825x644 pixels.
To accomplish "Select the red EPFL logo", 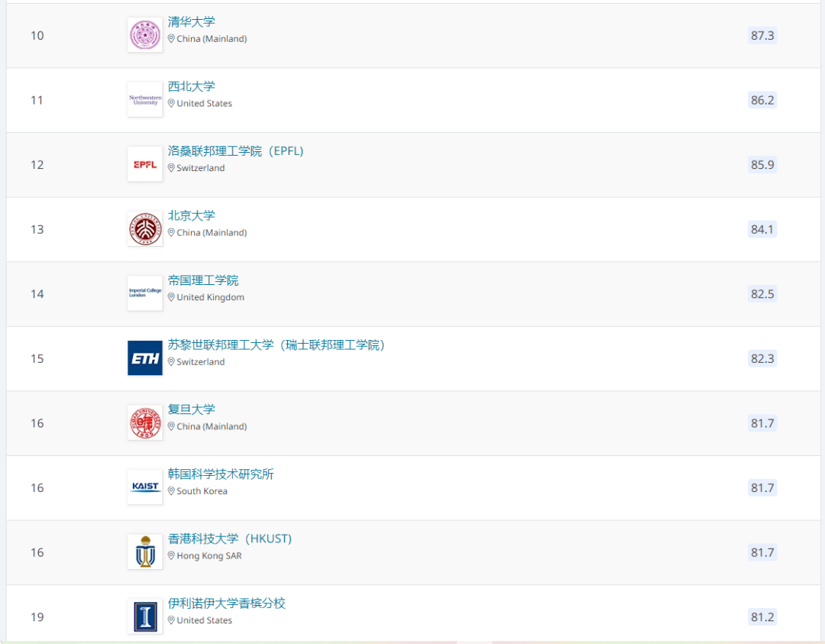I will pyautogui.click(x=144, y=164).
